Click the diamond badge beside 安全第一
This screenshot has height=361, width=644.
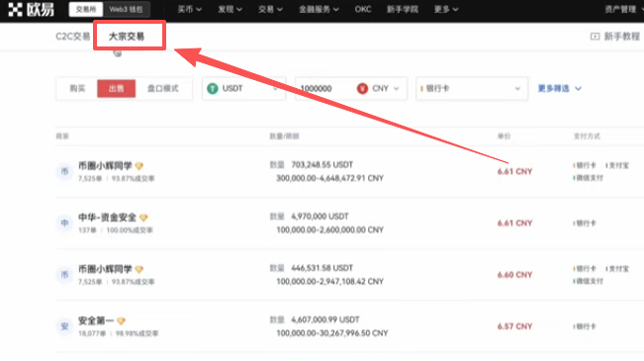[121, 320]
